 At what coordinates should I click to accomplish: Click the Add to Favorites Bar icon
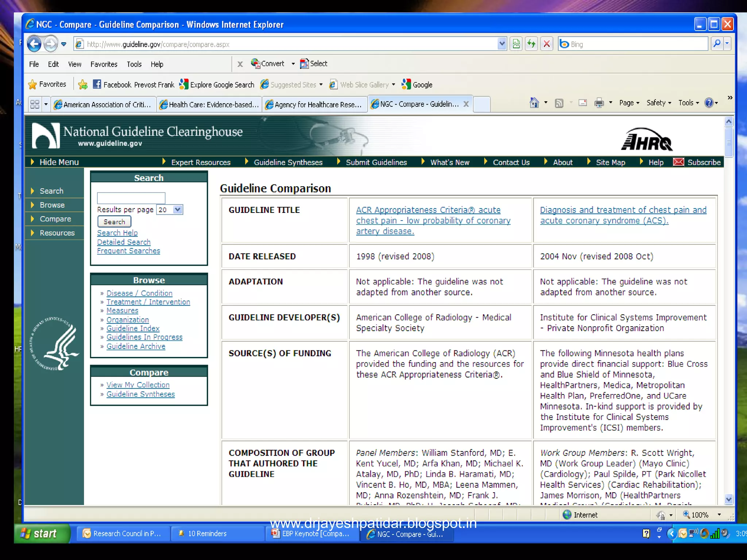click(x=83, y=85)
